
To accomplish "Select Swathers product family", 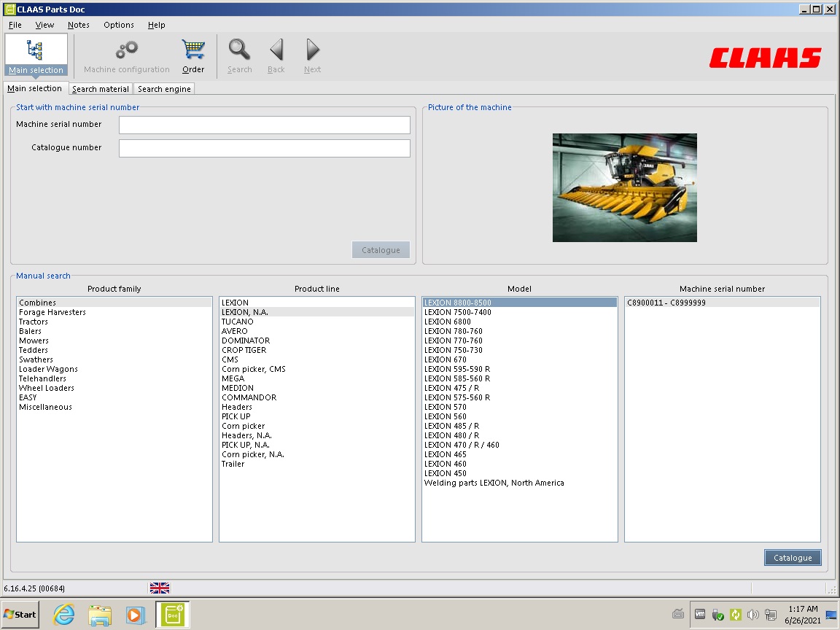I will coord(114,359).
